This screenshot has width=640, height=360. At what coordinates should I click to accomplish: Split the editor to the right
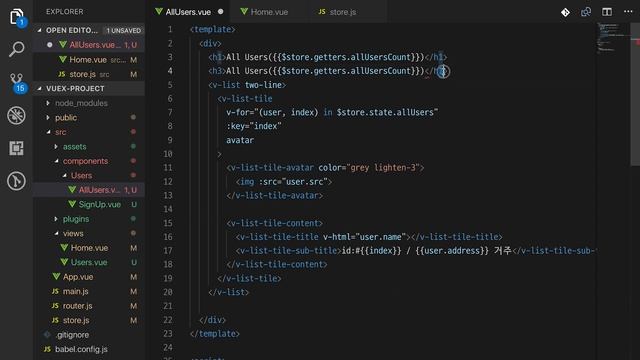click(x=607, y=12)
